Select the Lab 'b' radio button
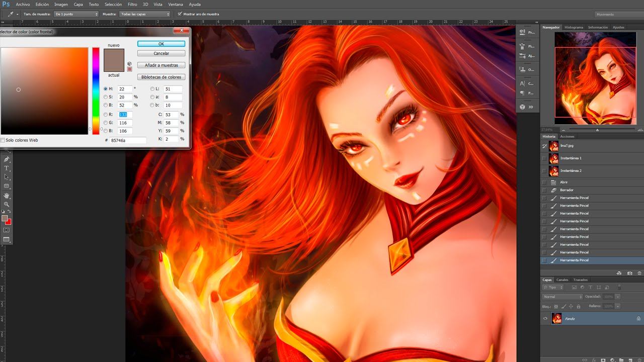644x362 pixels. coord(152,105)
